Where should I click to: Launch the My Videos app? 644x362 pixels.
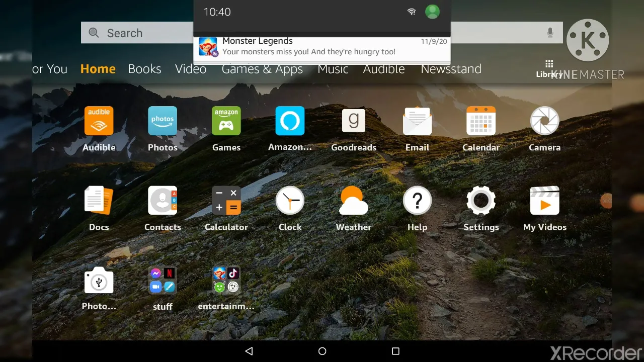click(545, 200)
